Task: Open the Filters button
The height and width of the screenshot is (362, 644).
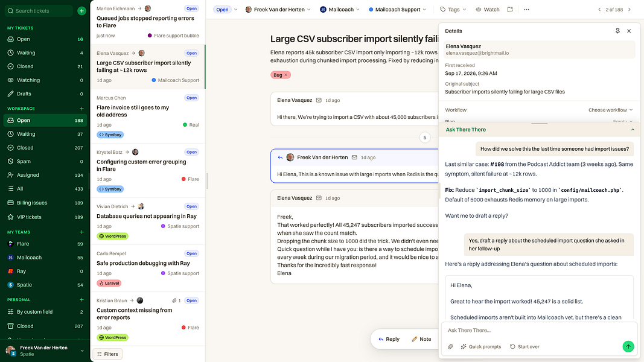Action: point(107,354)
